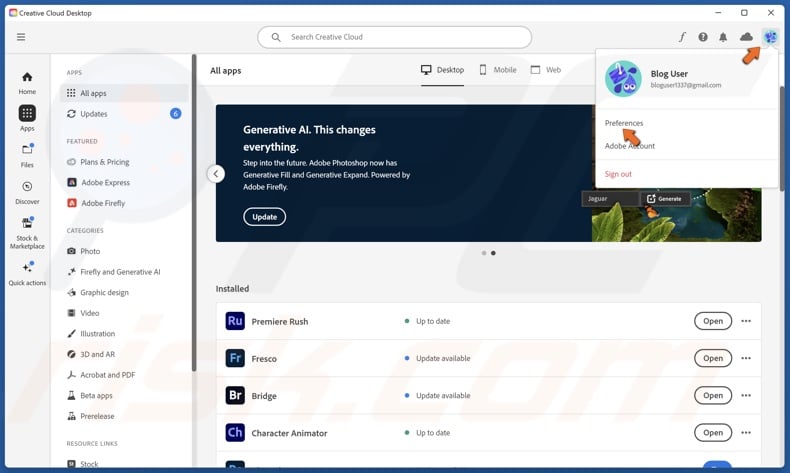
Task: Switch to Desktop tab
Action: pyautogui.click(x=442, y=70)
